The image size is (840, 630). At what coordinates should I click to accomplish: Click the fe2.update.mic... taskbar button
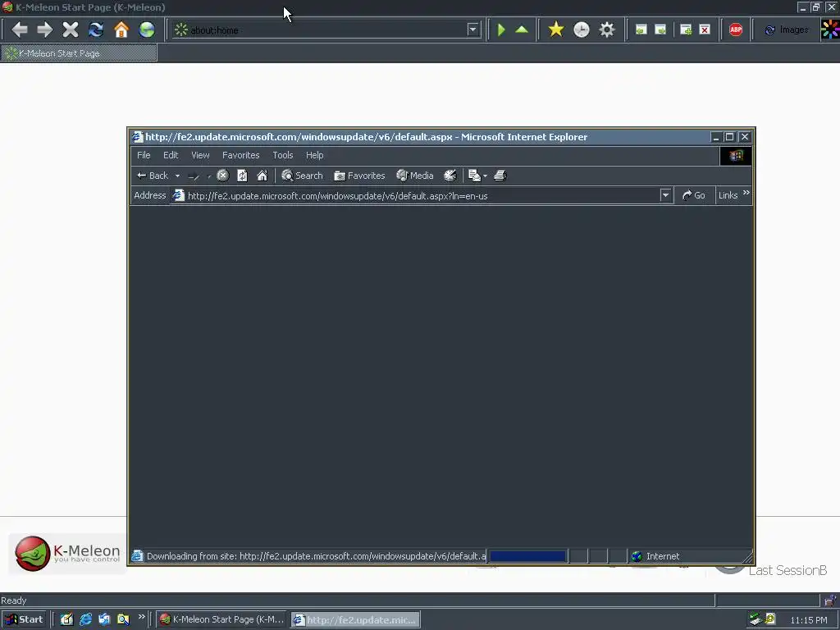click(356, 620)
